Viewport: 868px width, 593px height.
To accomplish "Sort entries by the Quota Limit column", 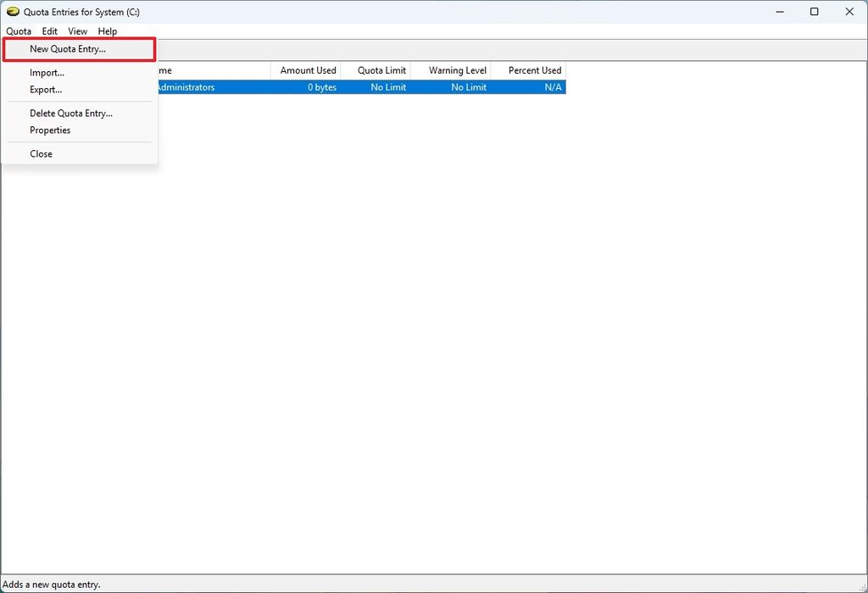I will pyautogui.click(x=380, y=70).
